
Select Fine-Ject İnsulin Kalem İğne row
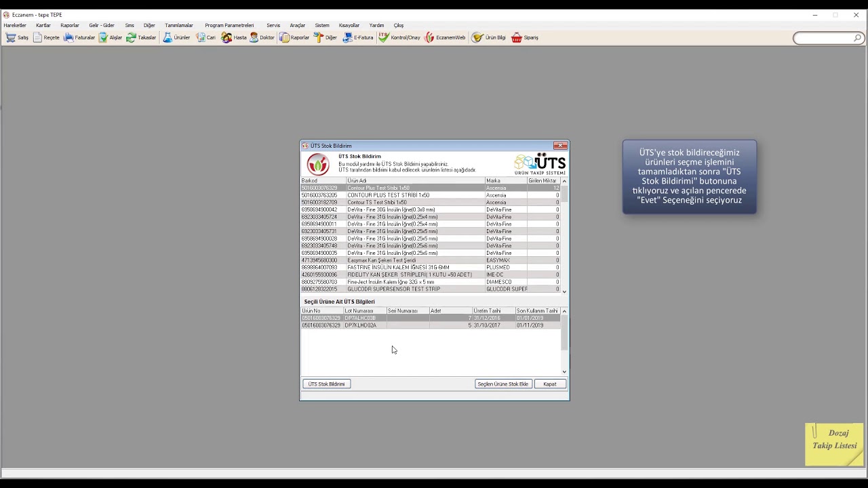pyautogui.click(x=431, y=282)
